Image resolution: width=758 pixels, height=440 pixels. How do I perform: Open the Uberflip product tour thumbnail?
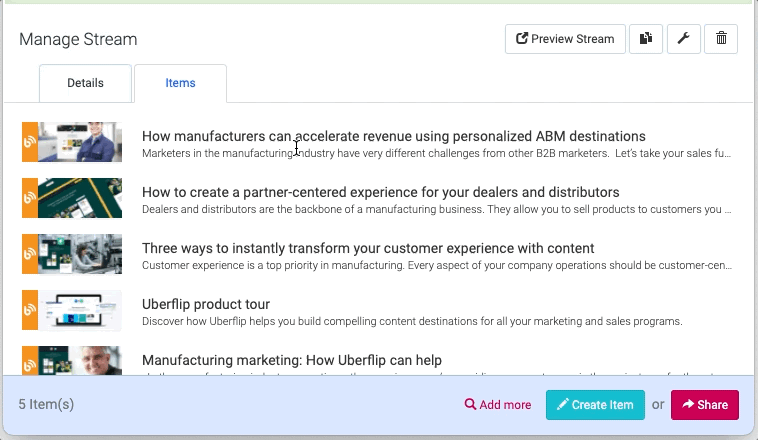pos(80,310)
